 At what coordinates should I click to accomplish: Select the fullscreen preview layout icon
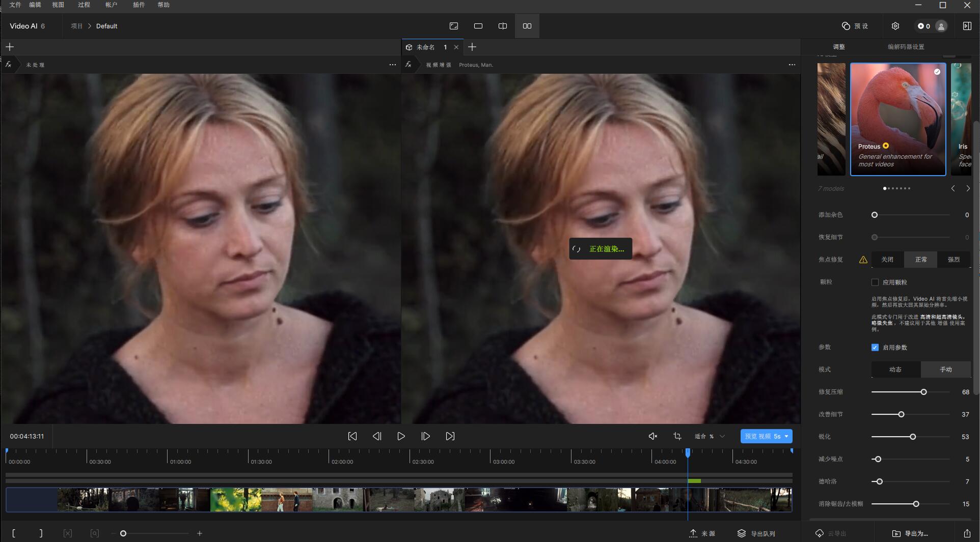(x=454, y=26)
